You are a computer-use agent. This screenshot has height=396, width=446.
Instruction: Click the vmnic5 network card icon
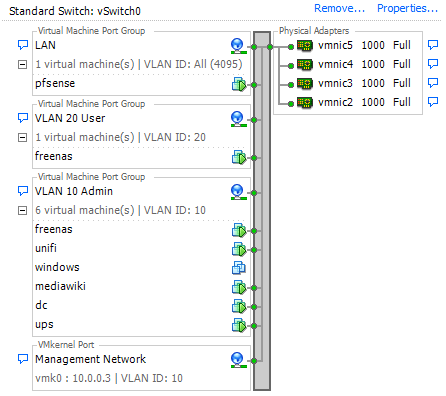coord(305,46)
